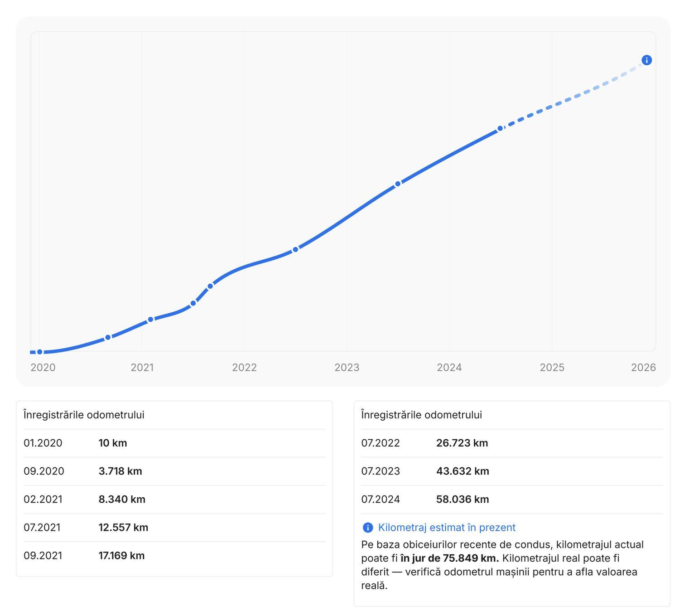Select the 26.723 km chart data point
Viewport: 689px width, 616px height.
point(295,249)
